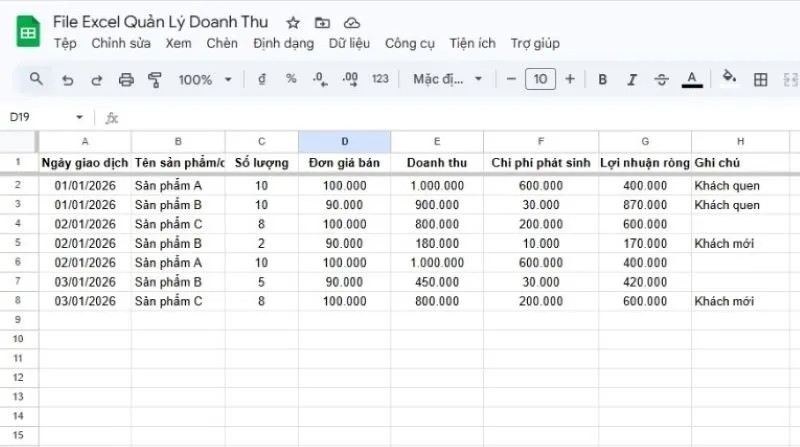Select the Ghi chú header cell
Image resolution: width=800 pixels, height=447 pixels.
[740, 163]
